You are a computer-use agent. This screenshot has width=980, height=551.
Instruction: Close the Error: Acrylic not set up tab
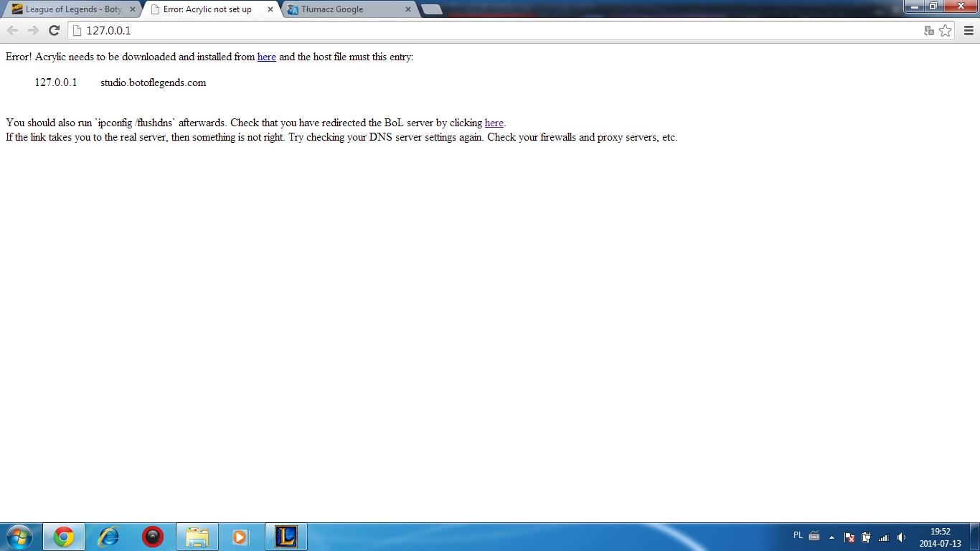(270, 9)
